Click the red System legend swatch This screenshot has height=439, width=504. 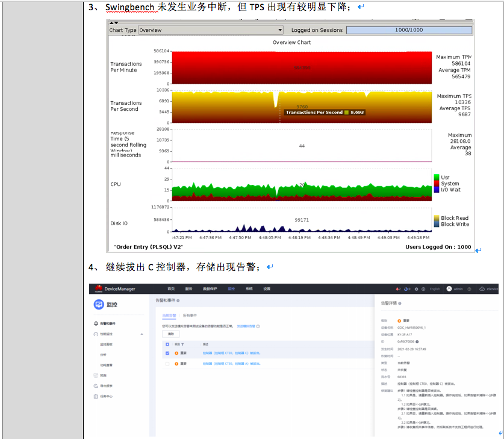click(437, 183)
